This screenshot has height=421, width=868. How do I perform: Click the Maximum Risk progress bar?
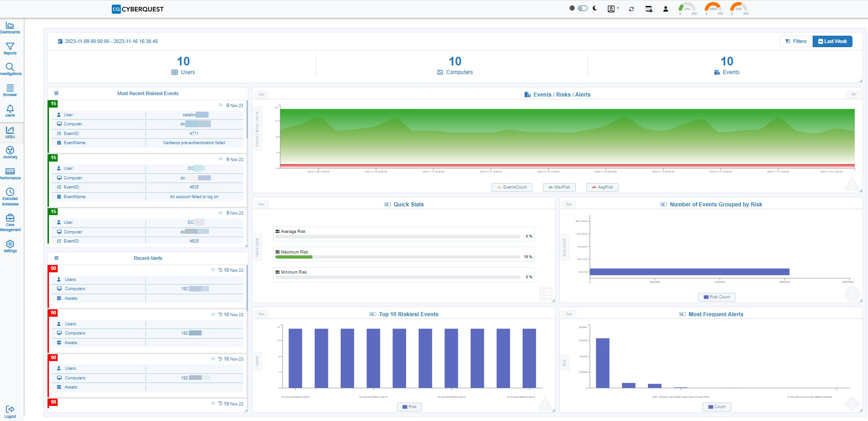pyautogui.click(x=398, y=257)
